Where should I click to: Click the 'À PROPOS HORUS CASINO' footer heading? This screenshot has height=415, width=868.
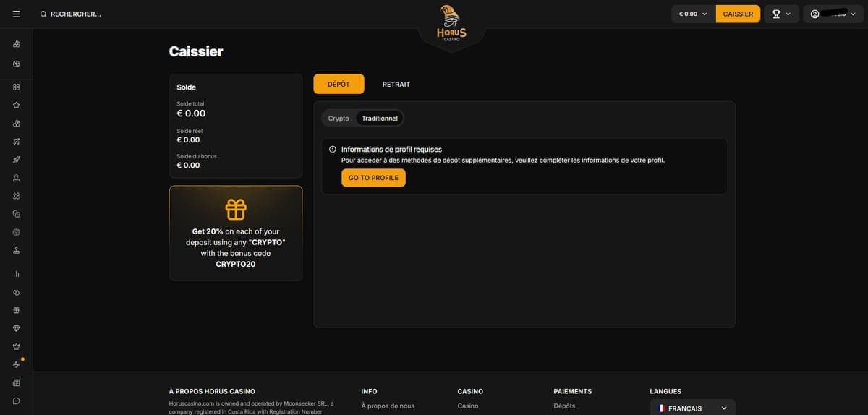212,391
